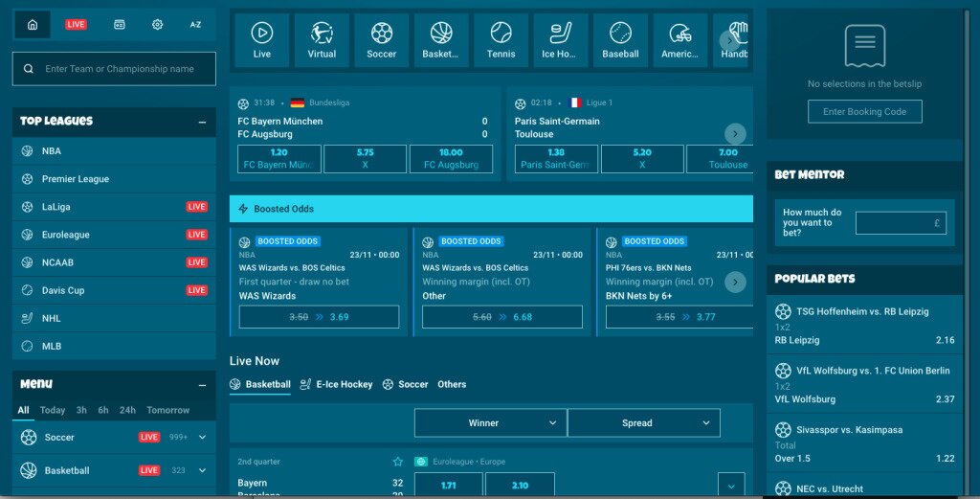Open the settings gear icon
This screenshot has width=980, height=499.
tap(158, 25)
